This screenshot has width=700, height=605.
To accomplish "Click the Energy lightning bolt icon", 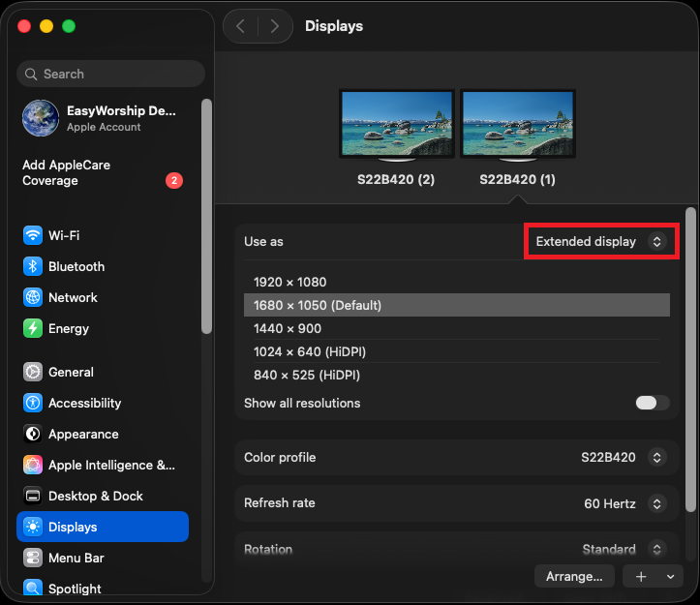I will pyautogui.click(x=33, y=328).
